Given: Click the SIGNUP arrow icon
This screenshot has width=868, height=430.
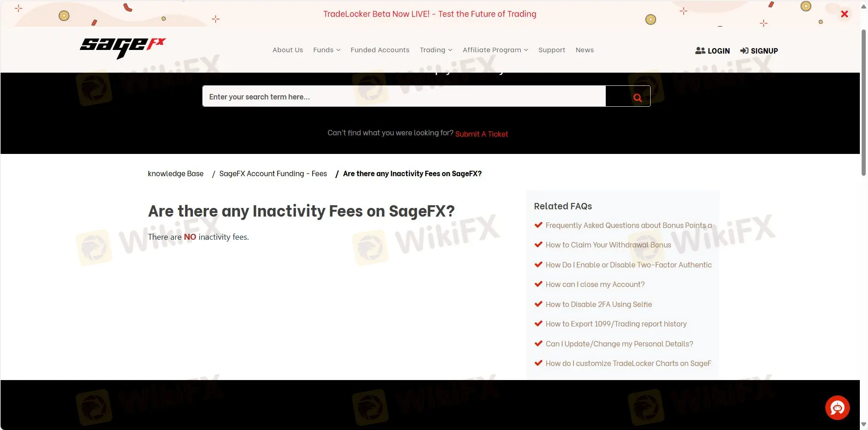Looking at the screenshot, I should (744, 50).
